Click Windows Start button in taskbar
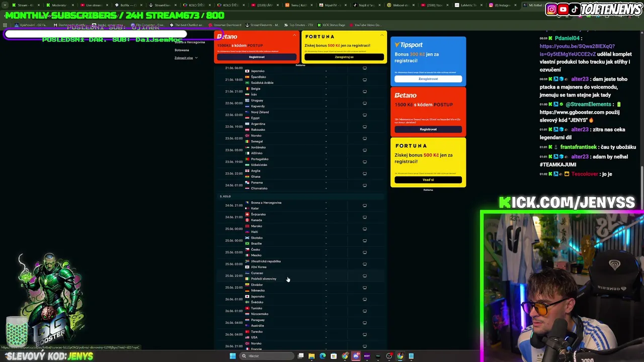Viewport: 644px width, 362px height. click(x=232, y=356)
